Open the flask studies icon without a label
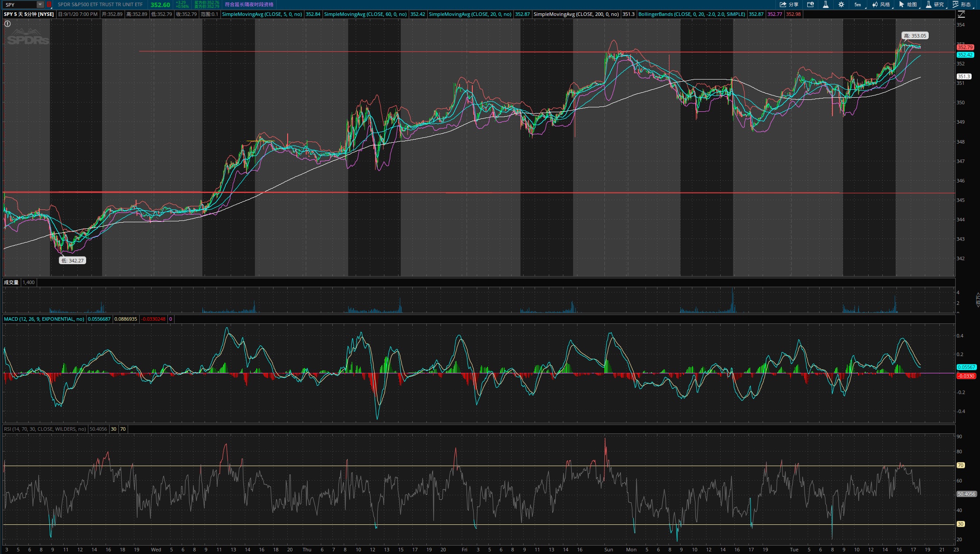The height and width of the screenshot is (554, 980). 825,4
